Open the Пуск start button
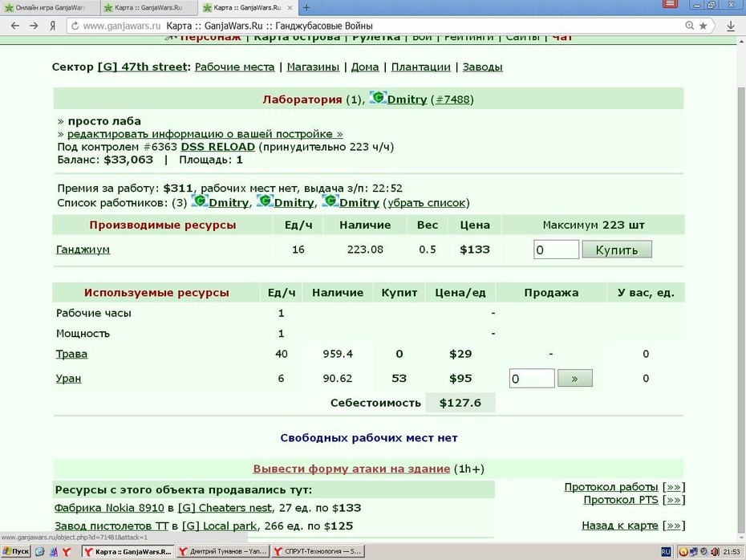Image resolution: width=746 pixels, height=560 pixels. 16,551
